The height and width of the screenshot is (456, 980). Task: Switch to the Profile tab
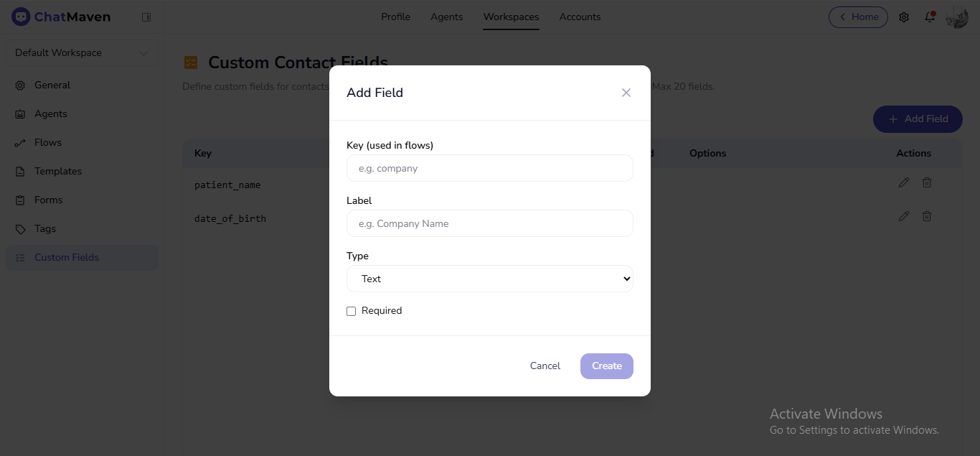coord(395,17)
